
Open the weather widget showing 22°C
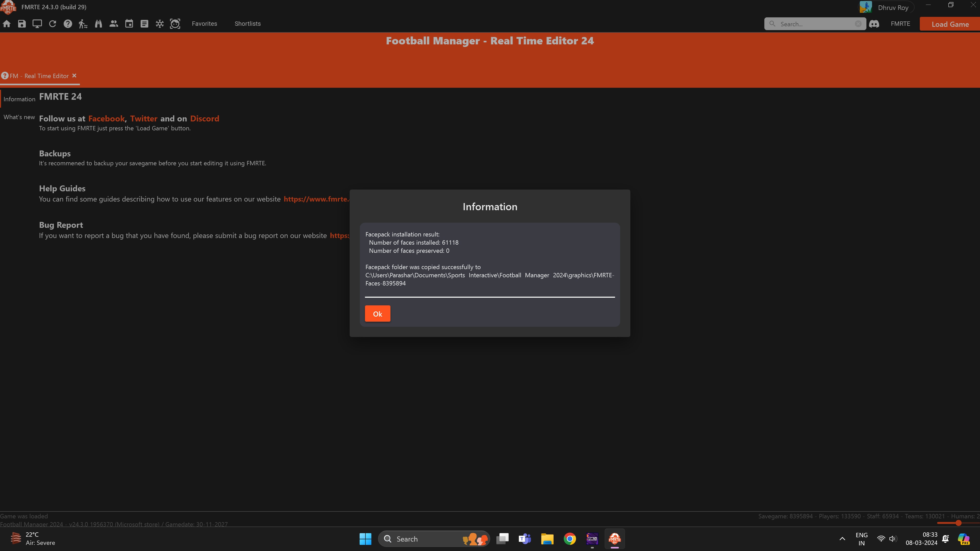[33, 539]
